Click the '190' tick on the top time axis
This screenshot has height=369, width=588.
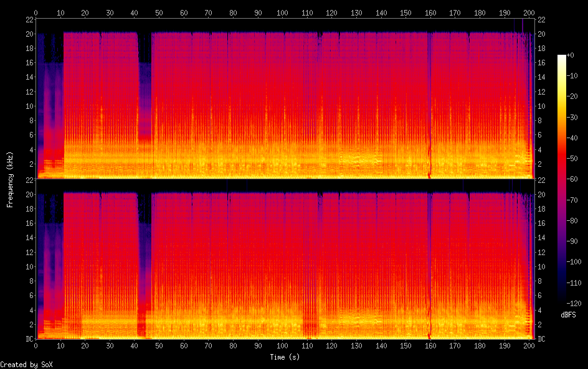[505, 12]
